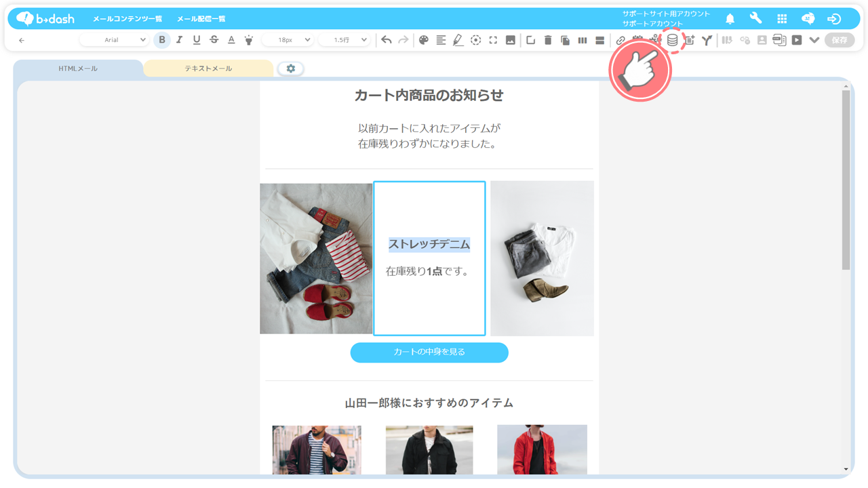This screenshot has height=488, width=868.
Task: Click the greyed columns-arrow icon
Action: (x=727, y=40)
